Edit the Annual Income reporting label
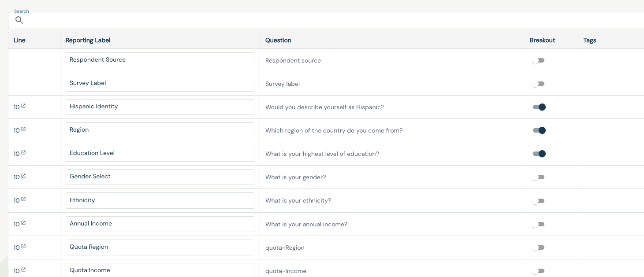 point(160,224)
